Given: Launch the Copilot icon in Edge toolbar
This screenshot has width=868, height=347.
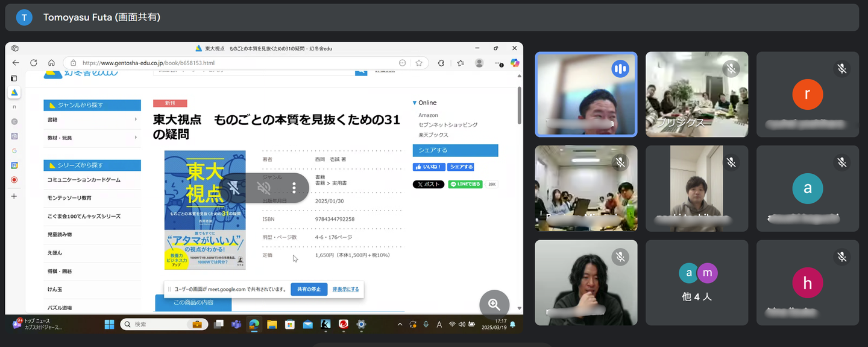Looking at the screenshot, I should [515, 63].
